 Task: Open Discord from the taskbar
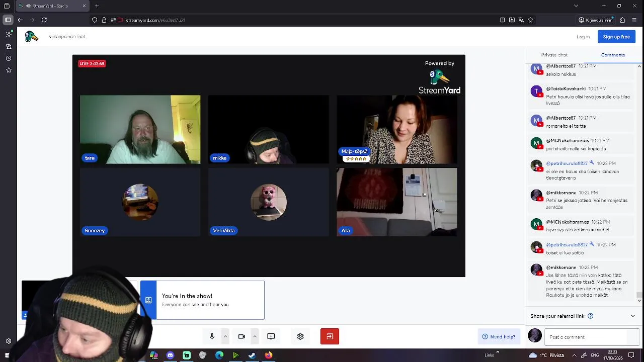point(170,355)
